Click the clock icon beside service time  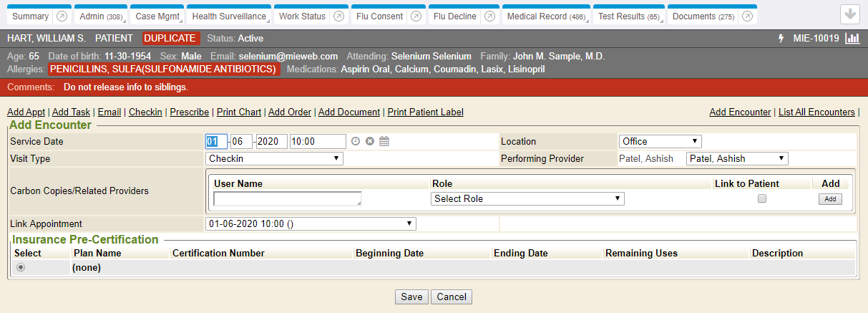click(356, 141)
